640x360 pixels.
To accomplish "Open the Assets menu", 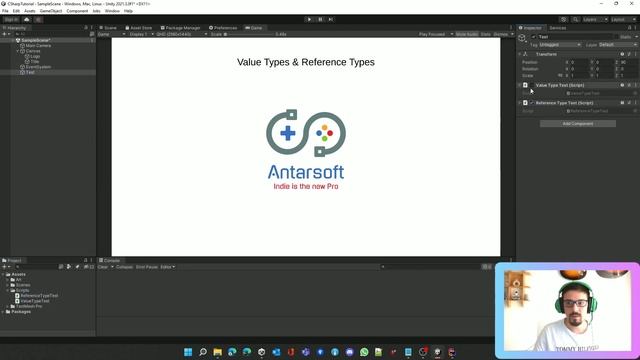I will tap(29, 11).
